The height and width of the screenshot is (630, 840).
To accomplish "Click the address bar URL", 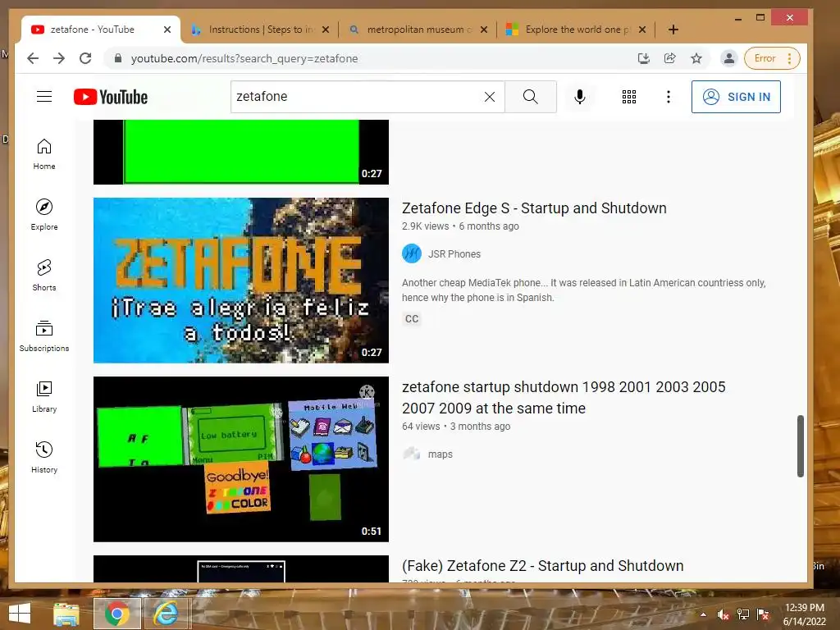I will click(244, 58).
